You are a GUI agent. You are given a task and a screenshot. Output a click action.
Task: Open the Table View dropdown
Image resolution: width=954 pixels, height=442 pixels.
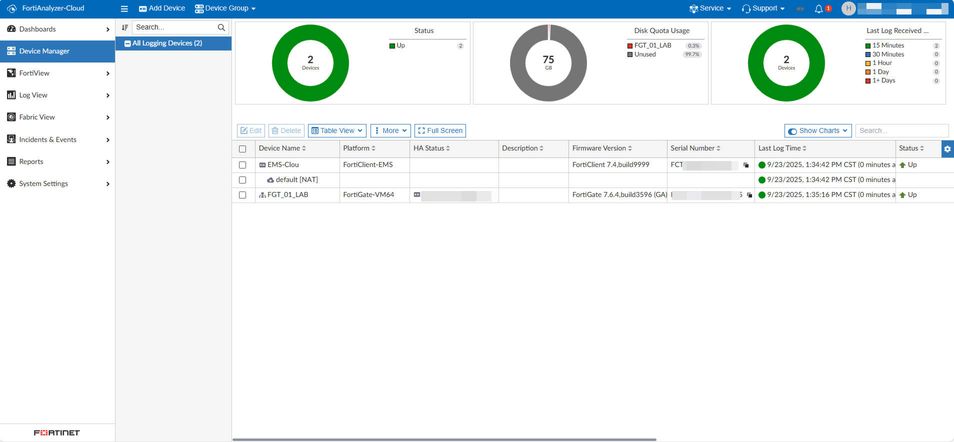(x=337, y=131)
